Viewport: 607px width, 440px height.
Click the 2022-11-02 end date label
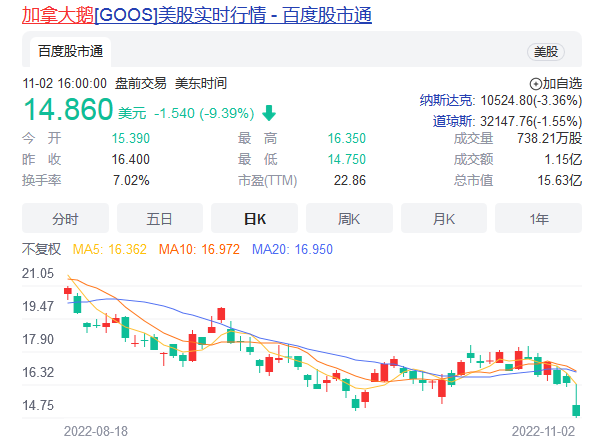click(544, 431)
